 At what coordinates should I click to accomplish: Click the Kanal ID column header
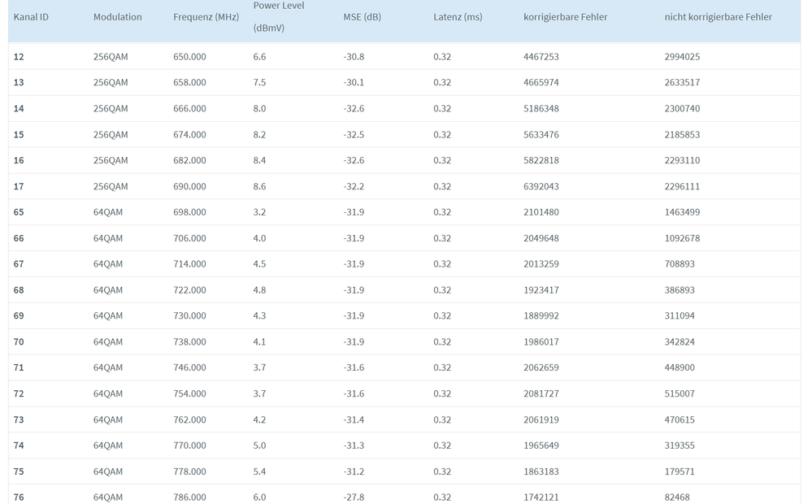click(31, 17)
